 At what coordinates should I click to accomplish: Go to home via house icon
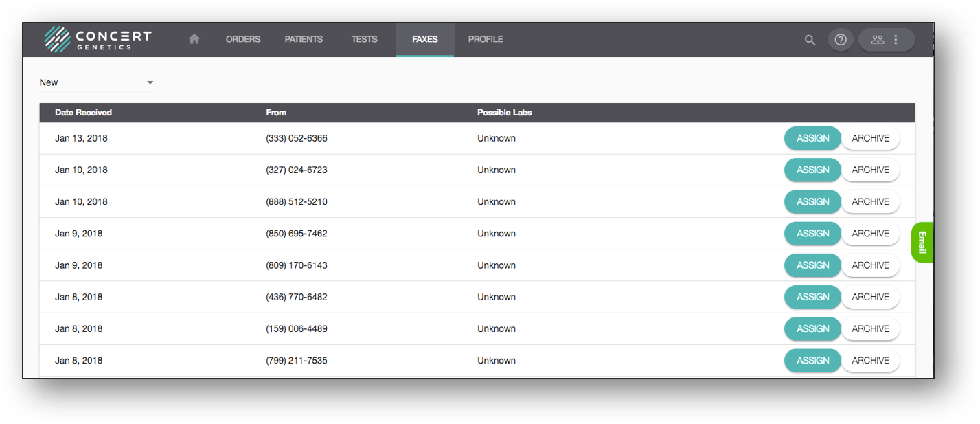[x=194, y=39]
